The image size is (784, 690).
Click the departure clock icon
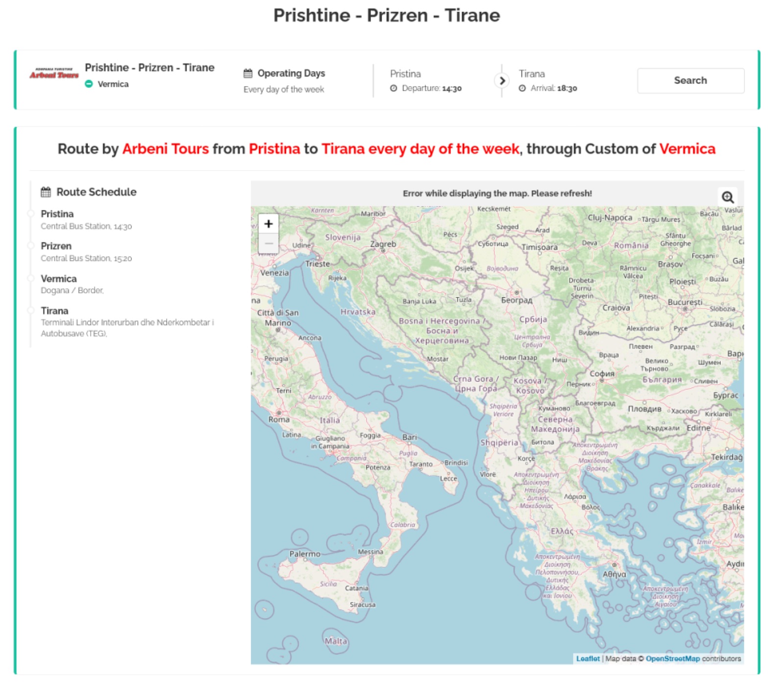pos(393,89)
